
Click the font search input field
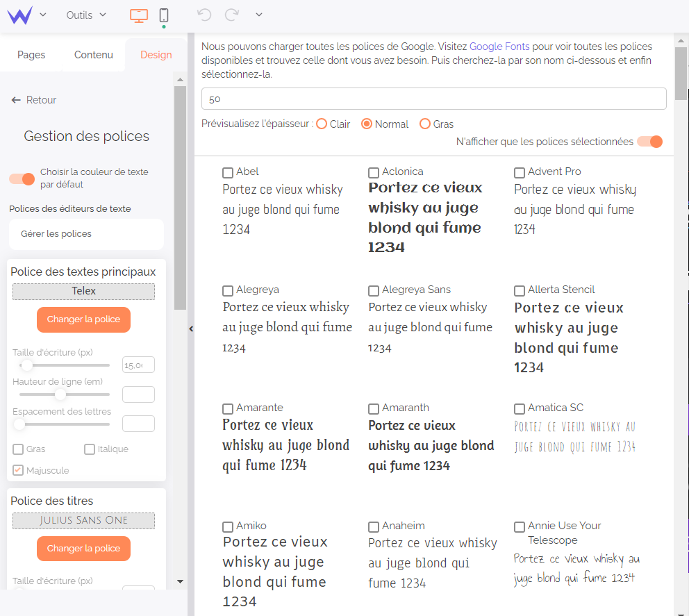click(433, 99)
